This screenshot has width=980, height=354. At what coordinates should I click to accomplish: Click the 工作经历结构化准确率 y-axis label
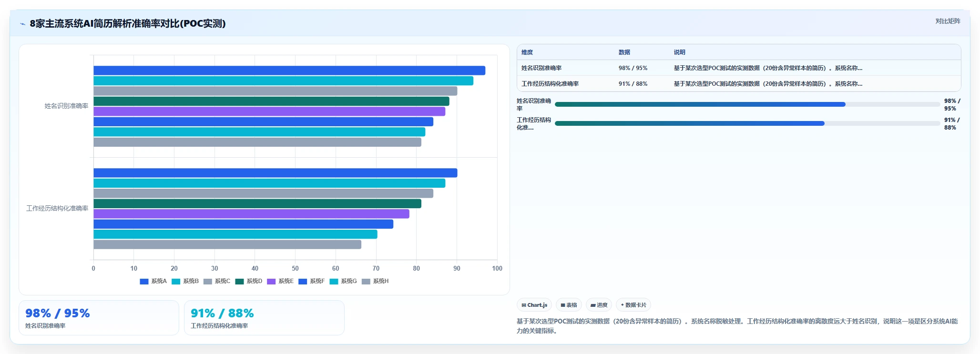coord(57,209)
